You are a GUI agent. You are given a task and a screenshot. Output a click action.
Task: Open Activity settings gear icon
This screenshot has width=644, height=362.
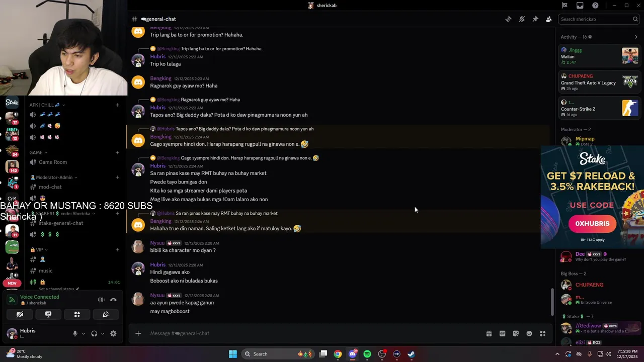tap(590, 37)
